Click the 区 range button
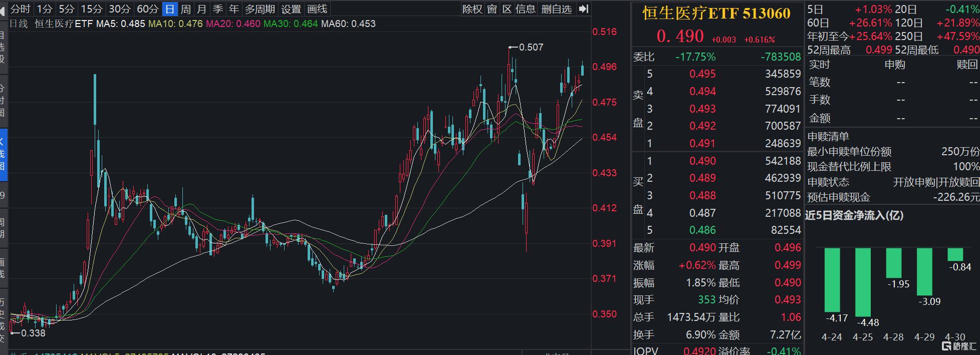This screenshot has height=355, width=980. [507, 9]
